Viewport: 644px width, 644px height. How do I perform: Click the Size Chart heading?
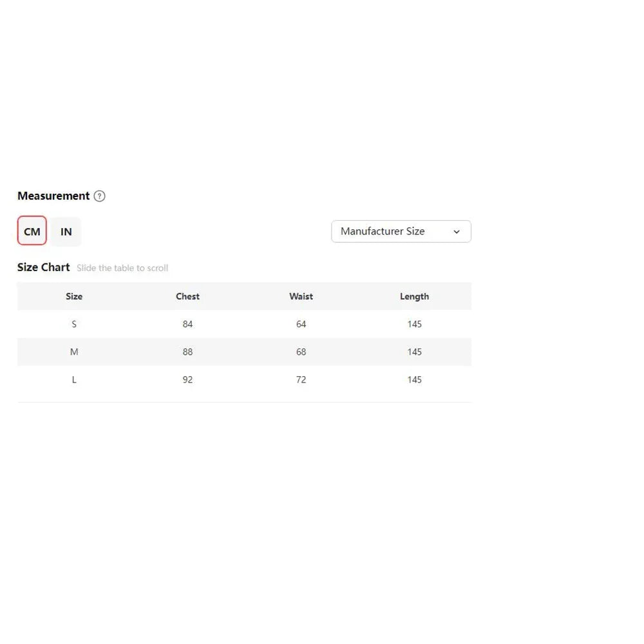pos(44,267)
